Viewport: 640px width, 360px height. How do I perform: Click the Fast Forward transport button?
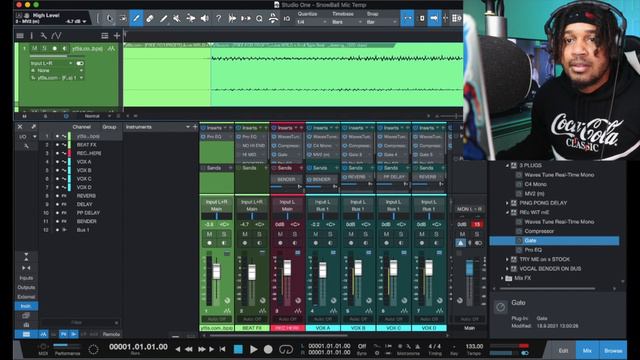[x=201, y=349]
